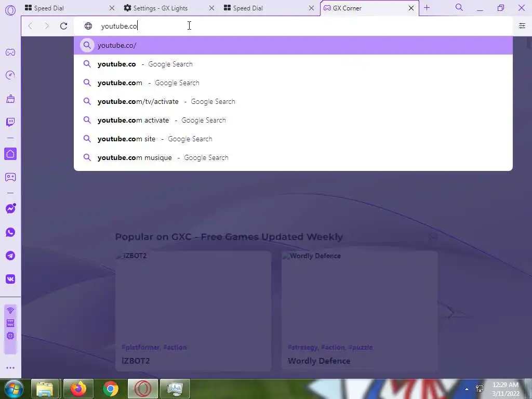Open the resource monitor taskbar app
Image resolution: width=532 pixels, height=399 pixels.
[175, 389]
